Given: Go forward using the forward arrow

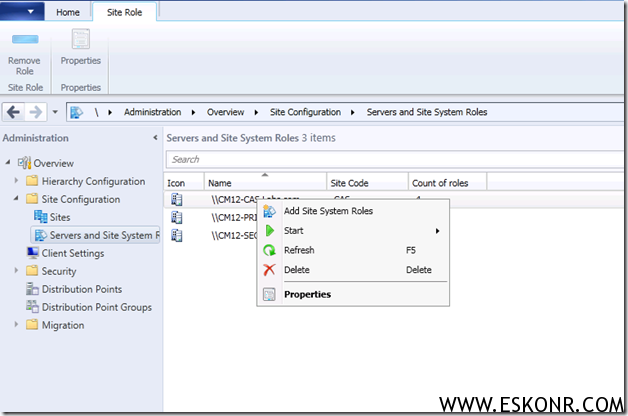Looking at the screenshot, I should (36, 112).
